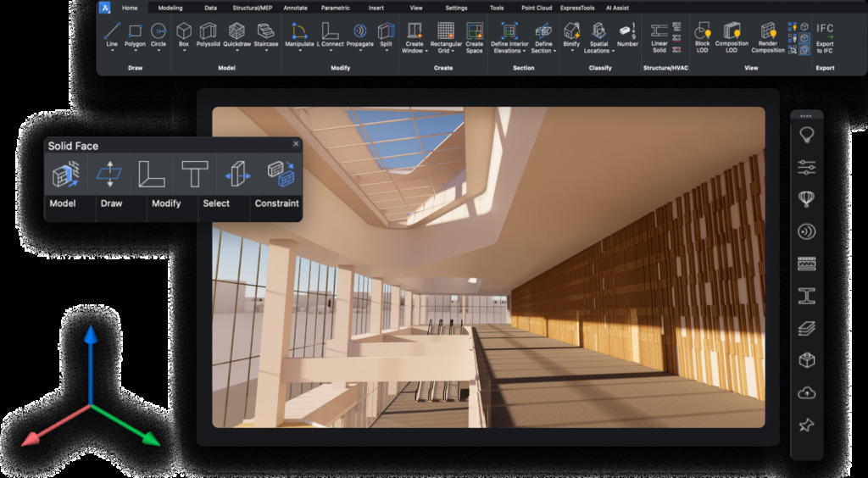Click the Quickdraw tool icon

coord(237,35)
